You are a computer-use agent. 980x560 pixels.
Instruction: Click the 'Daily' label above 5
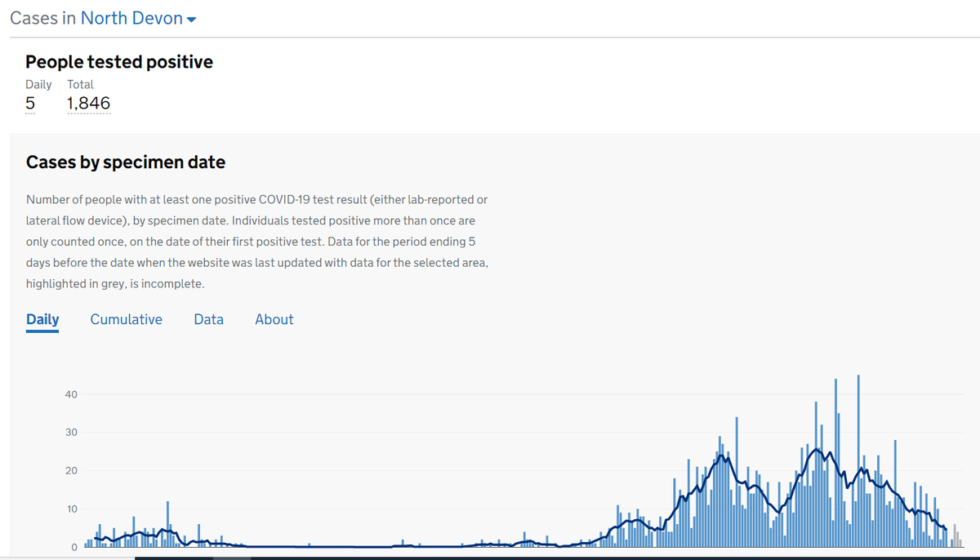tap(38, 84)
